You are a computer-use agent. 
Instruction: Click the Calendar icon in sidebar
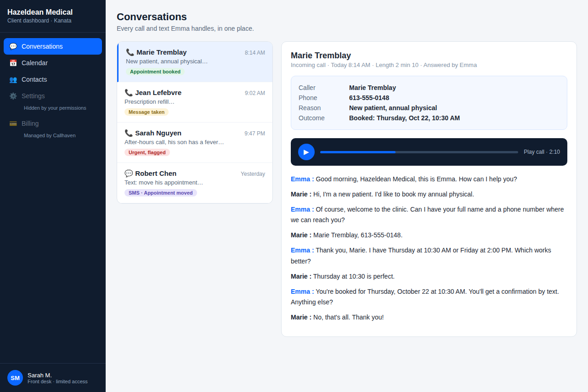click(13, 63)
